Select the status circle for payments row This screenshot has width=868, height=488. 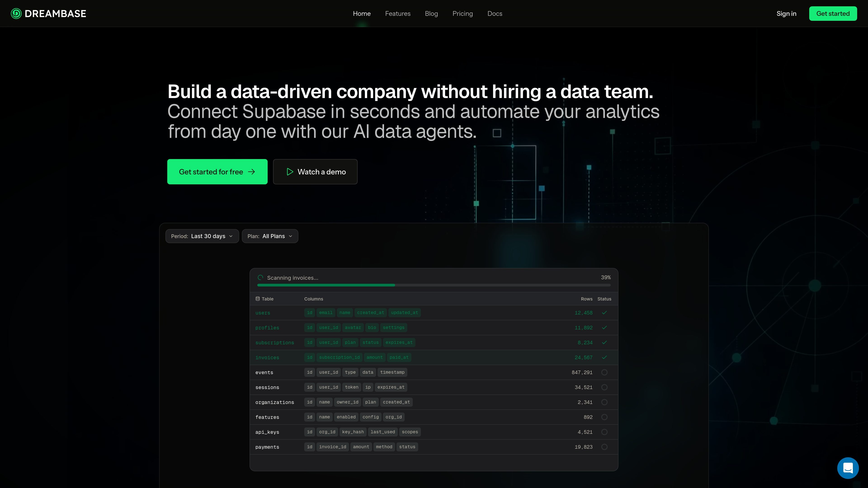(x=604, y=447)
